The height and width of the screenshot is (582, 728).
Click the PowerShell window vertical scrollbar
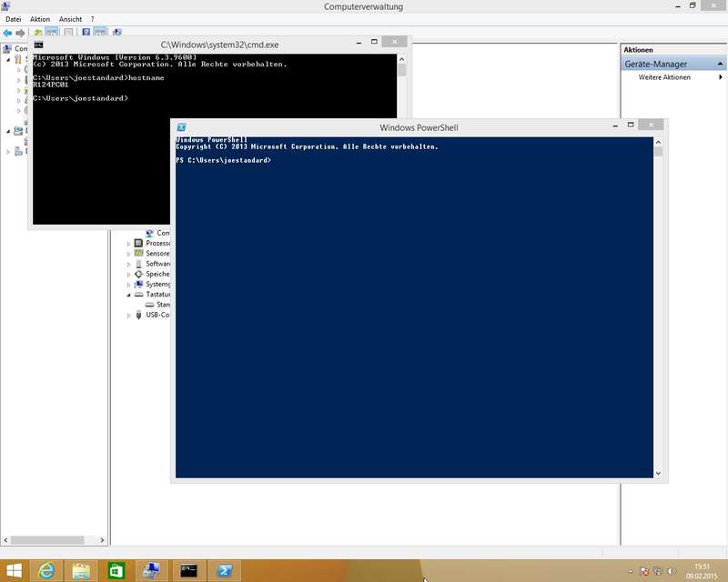pyautogui.click(x=659, y=309)
